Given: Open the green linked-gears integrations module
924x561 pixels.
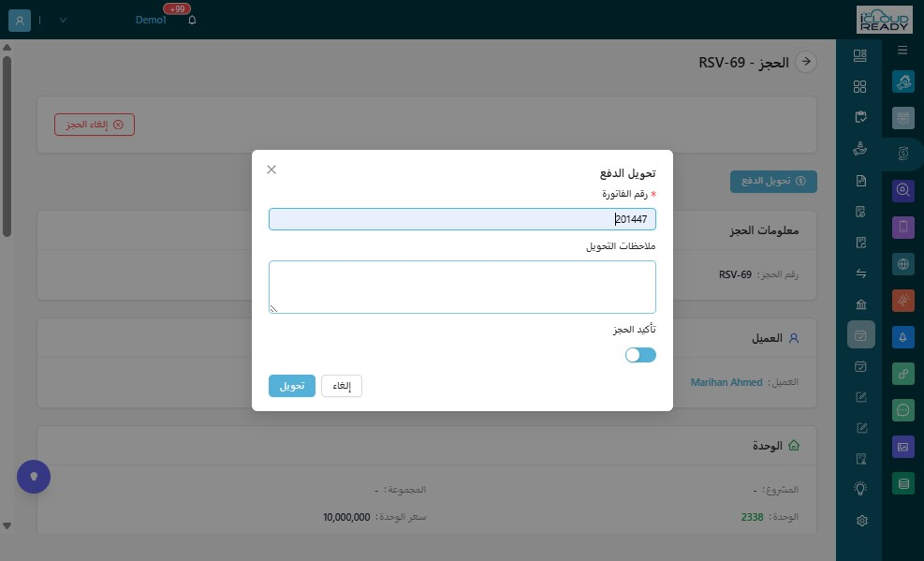Looking at the screenshot, I should point(902,374).
